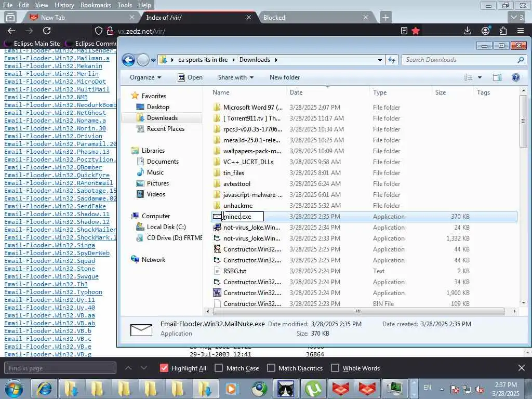Click the bookmark star icon
The width and height of the screenshot is (532, 399).
coord(416,31)
